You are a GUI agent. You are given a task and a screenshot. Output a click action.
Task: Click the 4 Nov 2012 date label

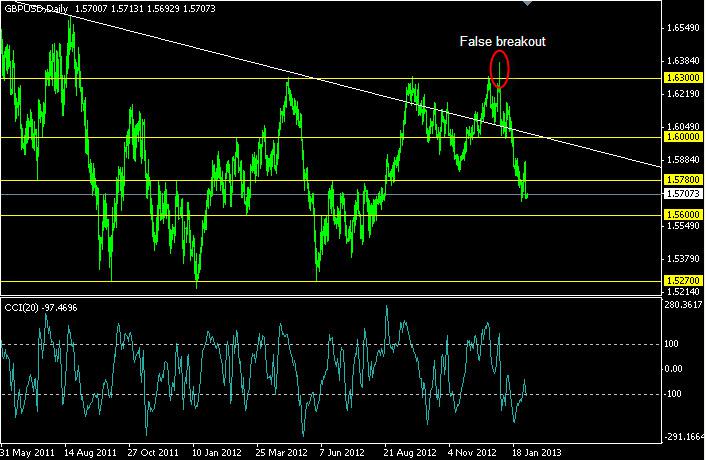point(472,452)
